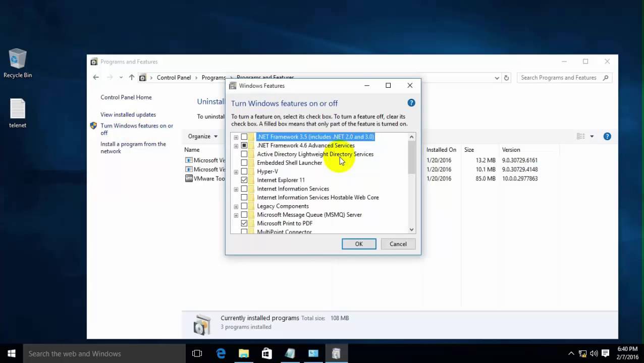Uncheck Microsoft Print to PDF
This screenshot has height=363, width=644.
tap(244, 223)
